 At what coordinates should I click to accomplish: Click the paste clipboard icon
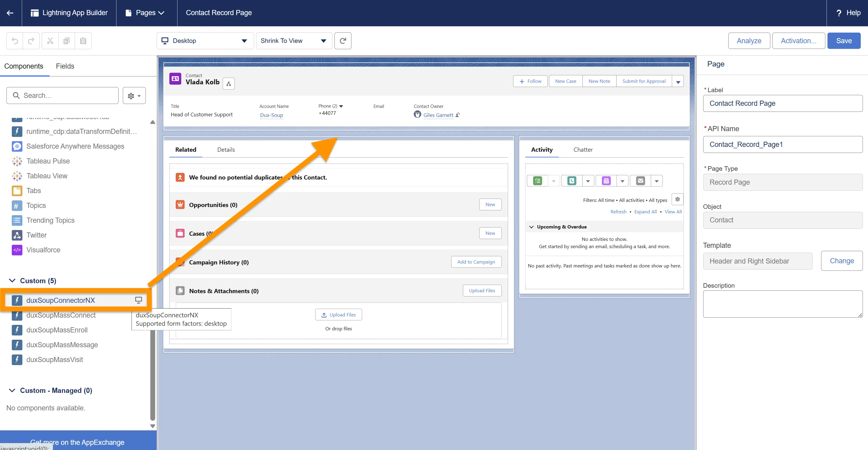pyautogui.click(x=83, y=41)
